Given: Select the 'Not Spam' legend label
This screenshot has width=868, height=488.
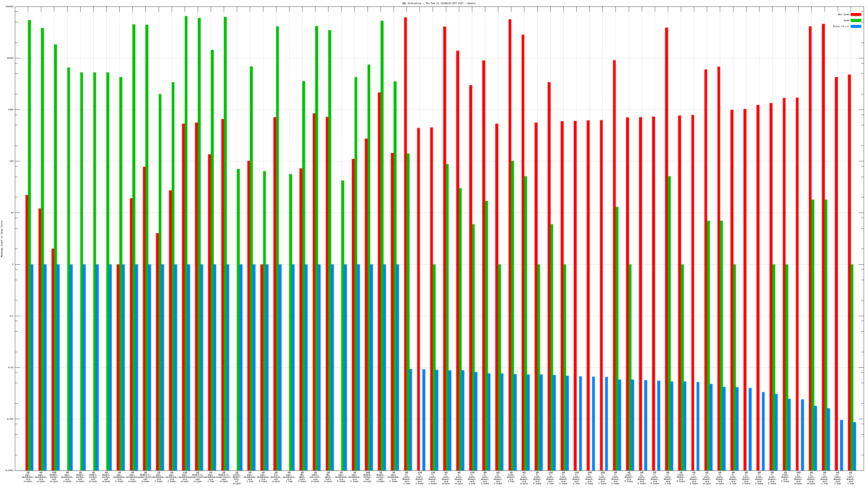Looking at the screenshot, I should (x=844, y=14).
